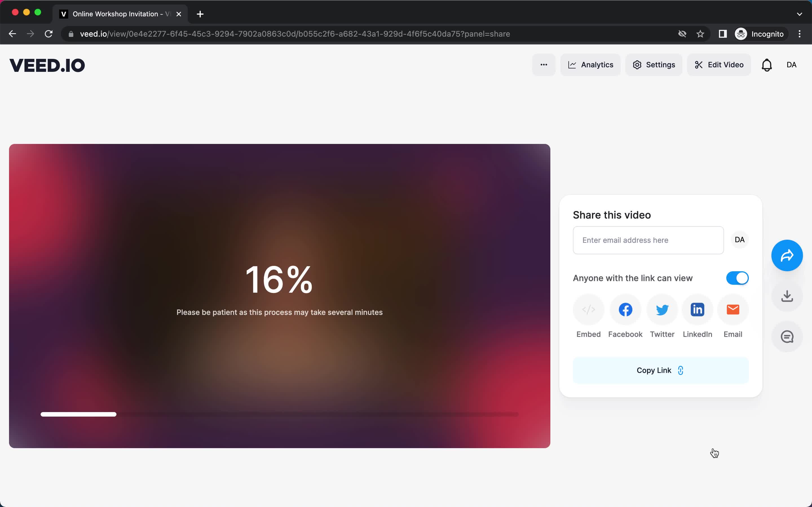The width and height of the screenshot is (812, 507).
Task: Toggle the 'Anyone with the link can view' switch
Action: 737,278
